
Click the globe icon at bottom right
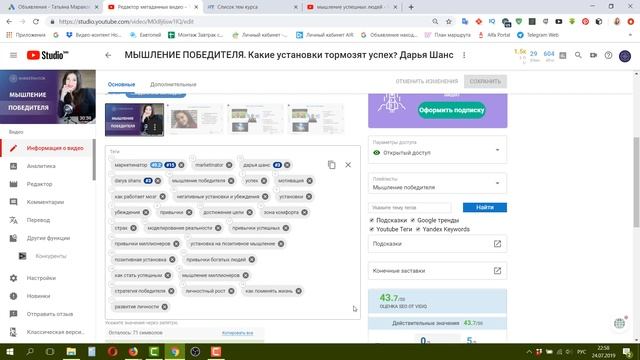(x=620, y=323)
